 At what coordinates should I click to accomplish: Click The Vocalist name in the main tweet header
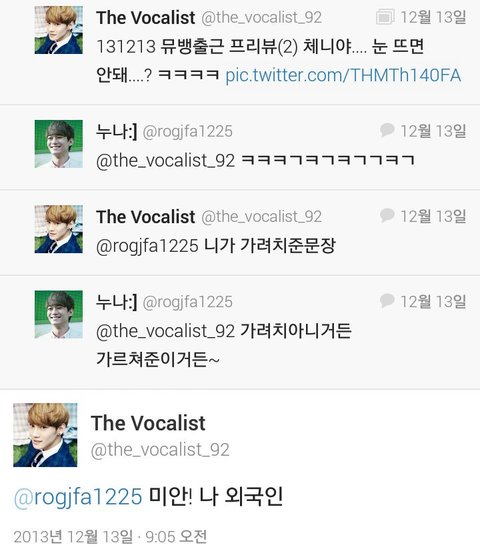148,423
